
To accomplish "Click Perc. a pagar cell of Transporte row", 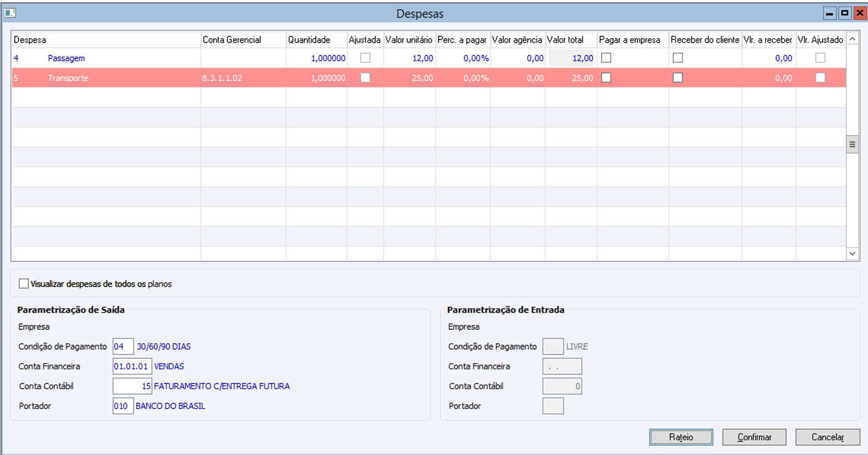I will pos(463,78).
